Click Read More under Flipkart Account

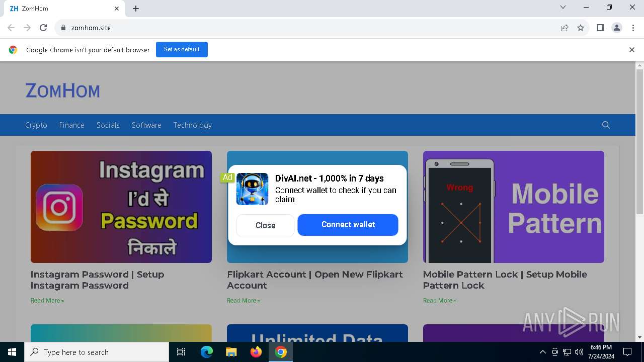[x=244, y=301]
